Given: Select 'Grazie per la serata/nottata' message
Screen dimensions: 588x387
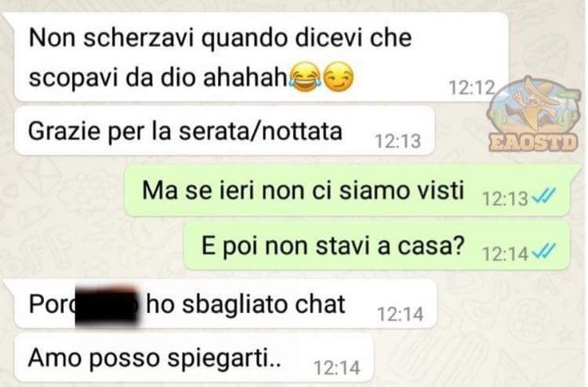Looking at the screenshot, I should pos(224,131).
